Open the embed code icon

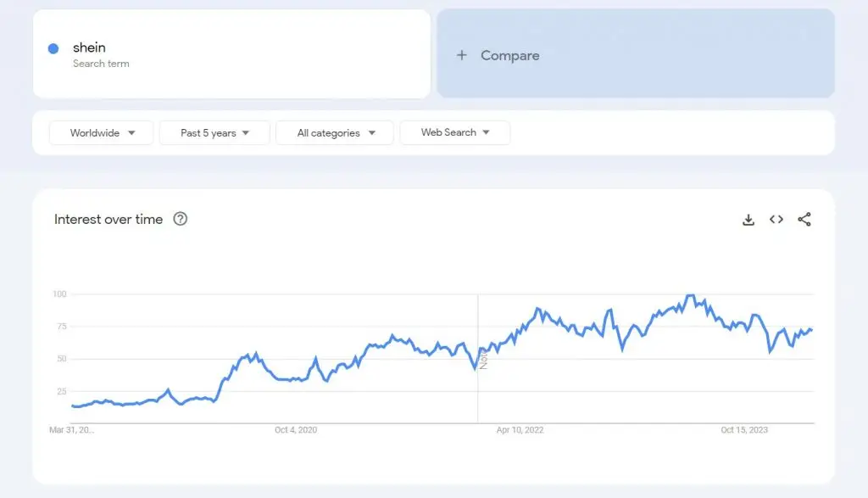click(776, 220)
